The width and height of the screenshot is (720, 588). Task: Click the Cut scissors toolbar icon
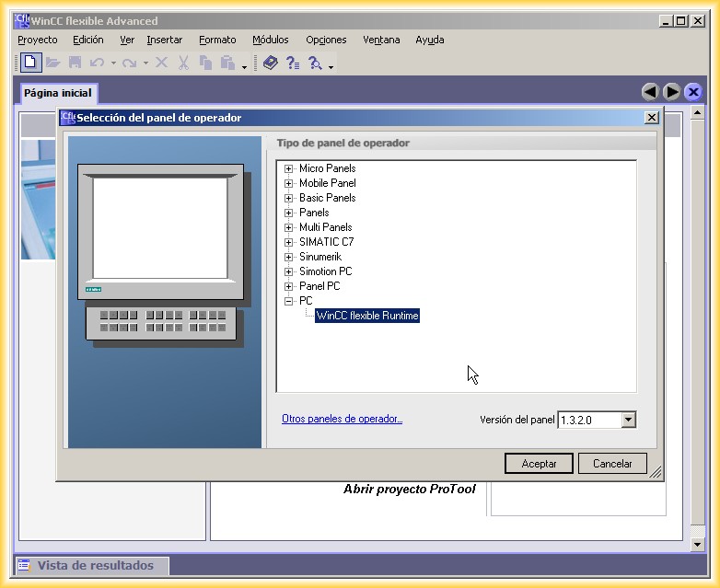click(x=183, y=63)
